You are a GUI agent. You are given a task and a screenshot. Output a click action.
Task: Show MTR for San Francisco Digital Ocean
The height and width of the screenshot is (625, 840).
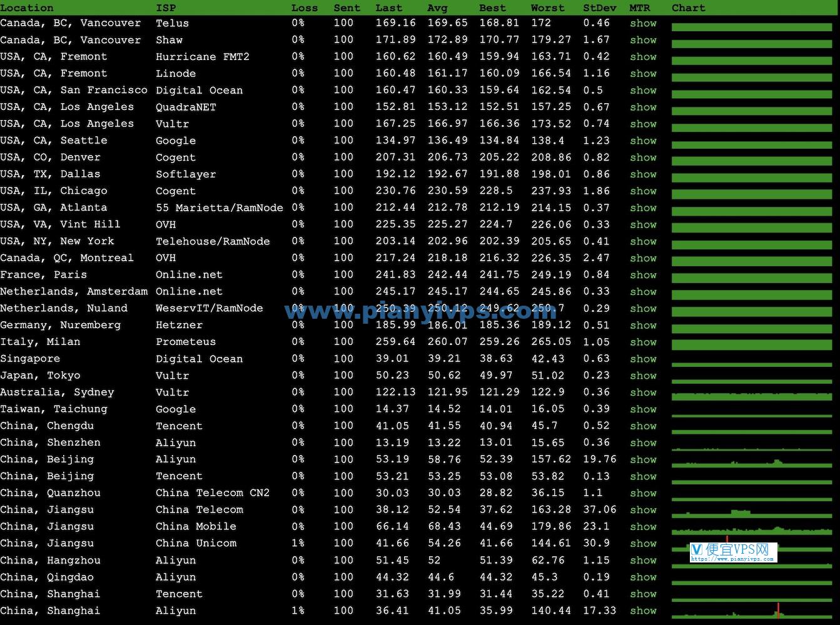click(643, 91)
